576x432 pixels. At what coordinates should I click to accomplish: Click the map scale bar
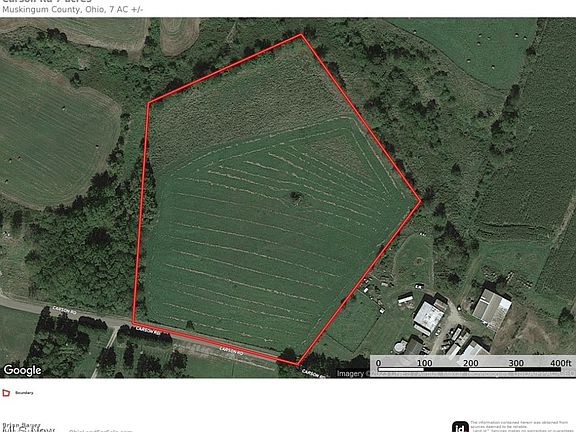[x=472, y=366]
